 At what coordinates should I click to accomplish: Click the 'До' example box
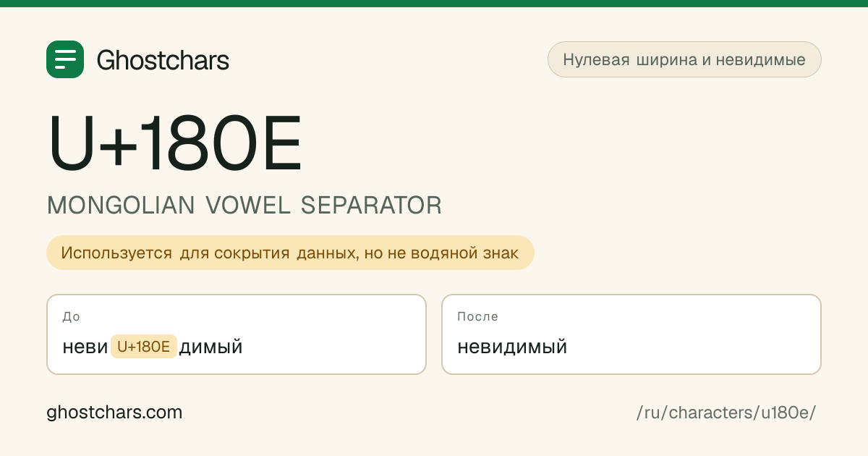237,334
